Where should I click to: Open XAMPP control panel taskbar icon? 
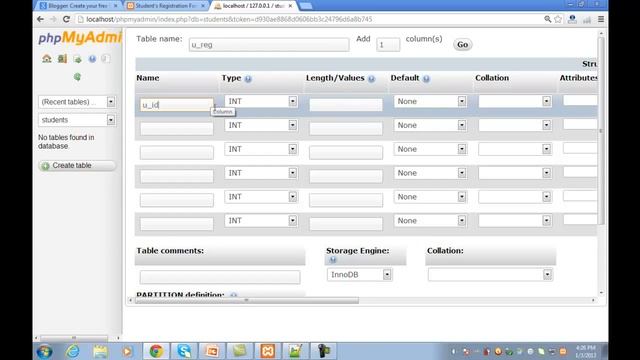pos(267,351)
